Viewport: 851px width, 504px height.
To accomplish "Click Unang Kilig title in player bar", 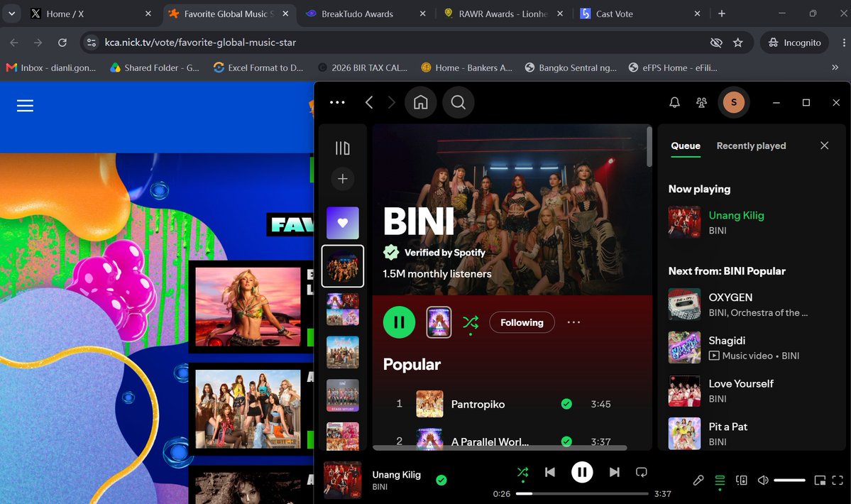I will (396, 475).
